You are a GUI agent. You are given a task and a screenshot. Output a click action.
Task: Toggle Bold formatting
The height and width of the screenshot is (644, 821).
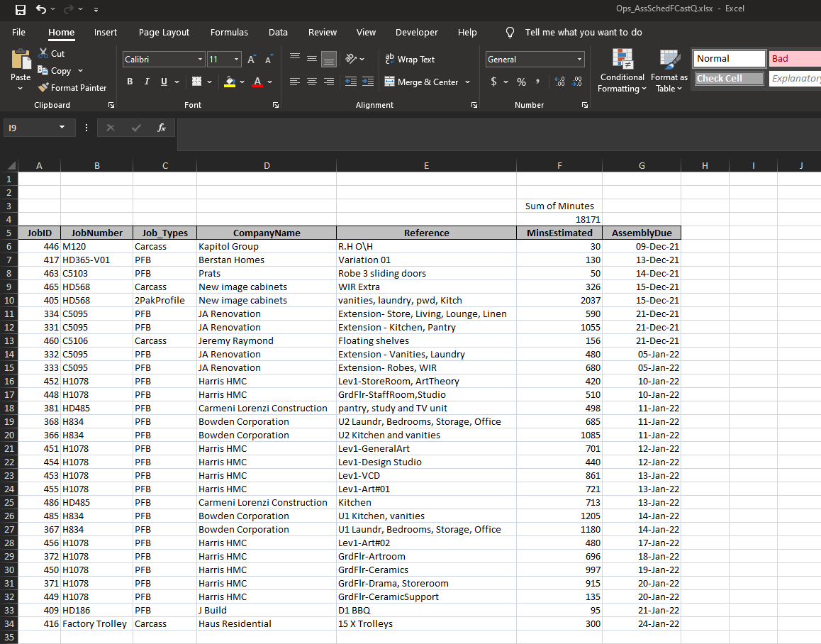click(130, 82)
